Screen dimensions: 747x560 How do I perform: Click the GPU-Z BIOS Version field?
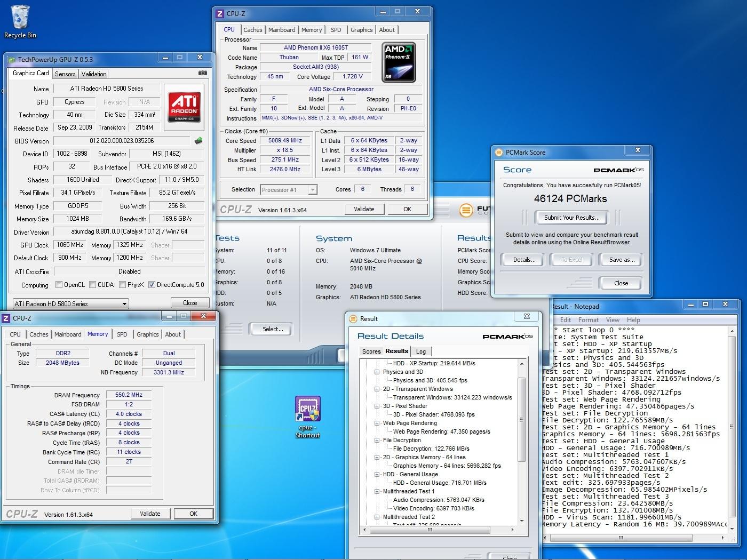(122, 141)
